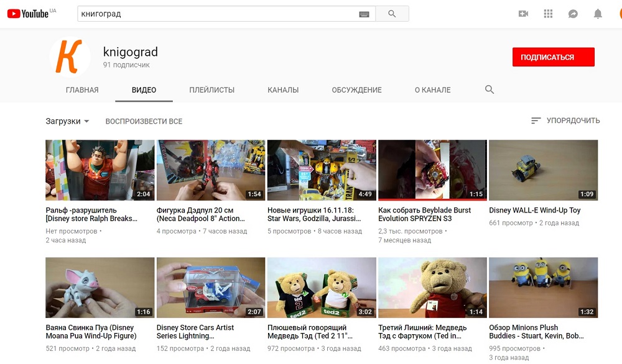622x364 pixels.
Task: Click '5 просмотров • 8 часов назад' text
Action: click(x=315, y=231)
